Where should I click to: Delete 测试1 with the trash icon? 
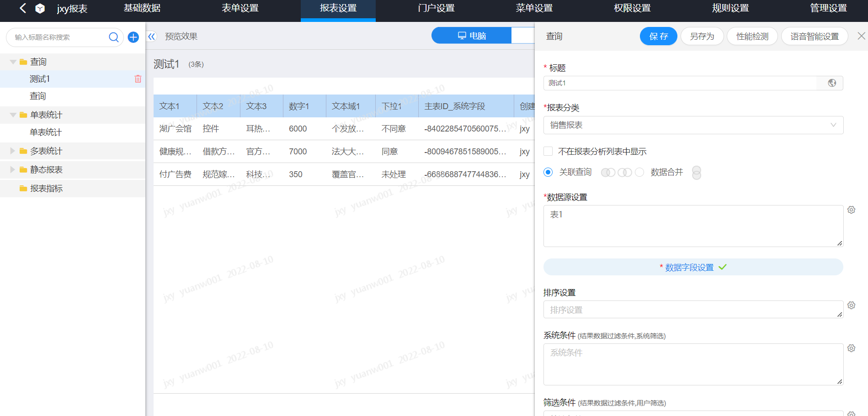point(138,79)
